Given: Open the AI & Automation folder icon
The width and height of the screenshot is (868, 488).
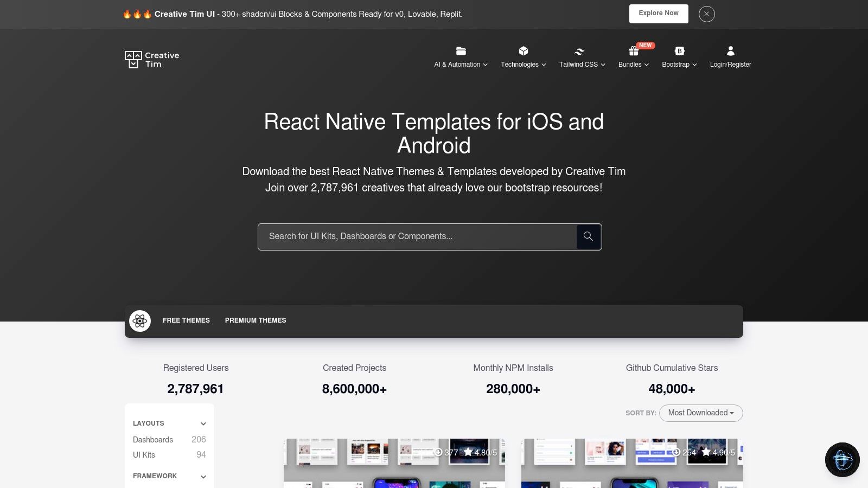Looking at the screenshot, I should click(461, 51).
